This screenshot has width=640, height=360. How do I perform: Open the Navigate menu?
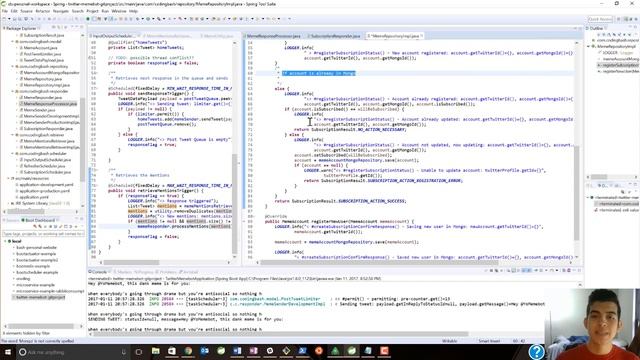tap(60, 11)
